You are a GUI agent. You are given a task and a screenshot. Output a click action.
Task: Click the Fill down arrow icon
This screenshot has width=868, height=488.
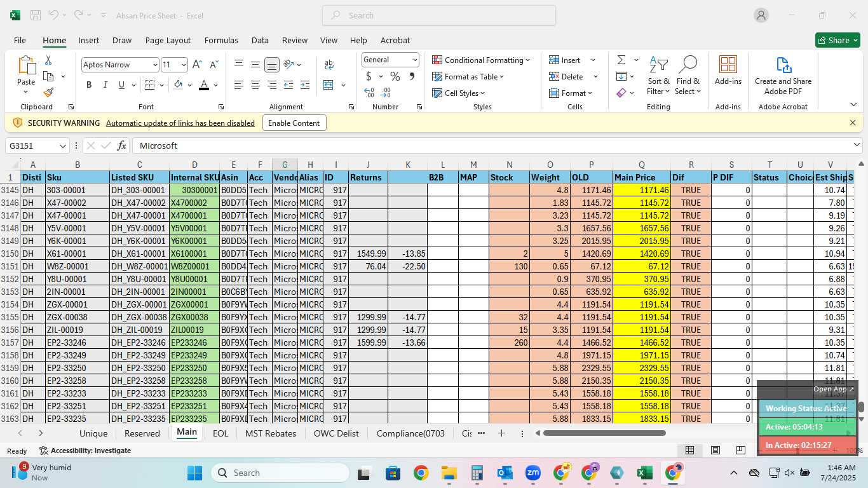click(x=621, y=76)
